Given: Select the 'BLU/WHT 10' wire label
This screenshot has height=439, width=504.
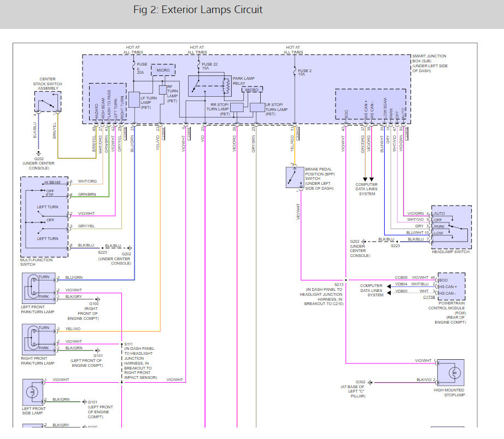Looking at the screenshot, I should pos(417,233).
